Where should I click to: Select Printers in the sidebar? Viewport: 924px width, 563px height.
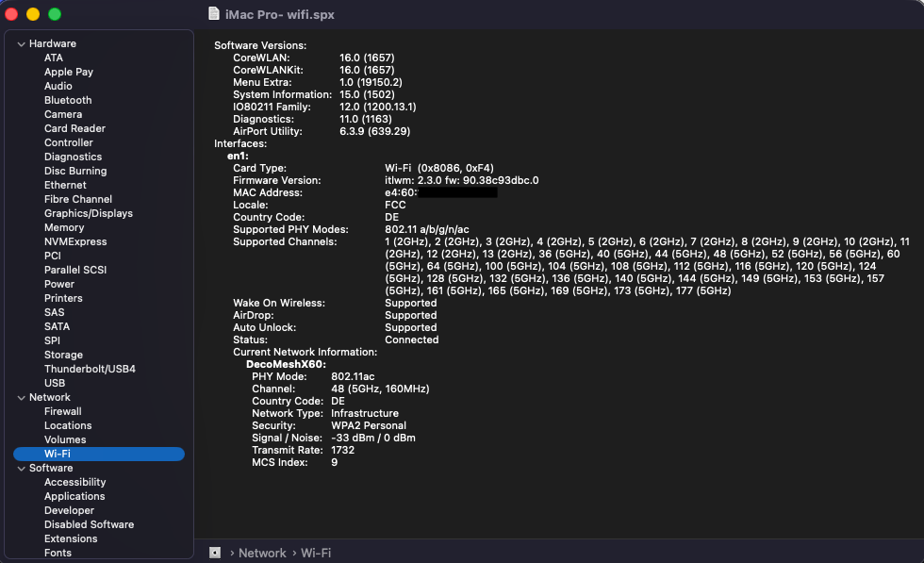pyautogui.click(x=63, y=298)
